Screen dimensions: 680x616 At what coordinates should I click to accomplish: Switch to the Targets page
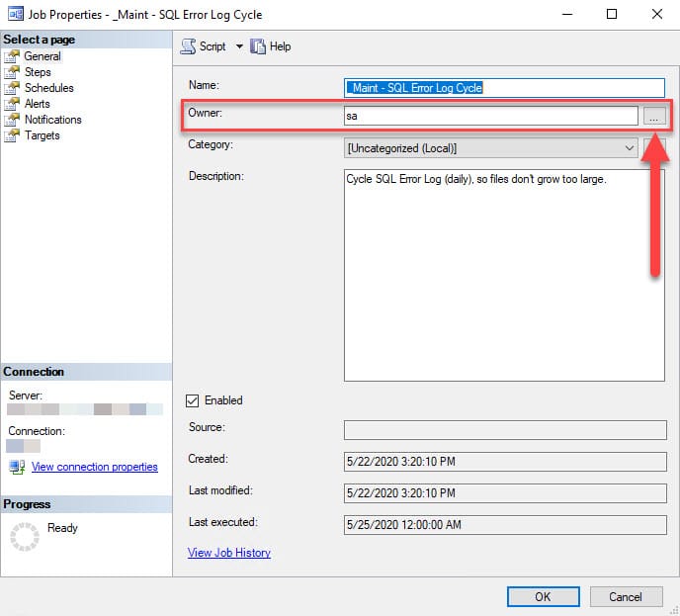42,135
